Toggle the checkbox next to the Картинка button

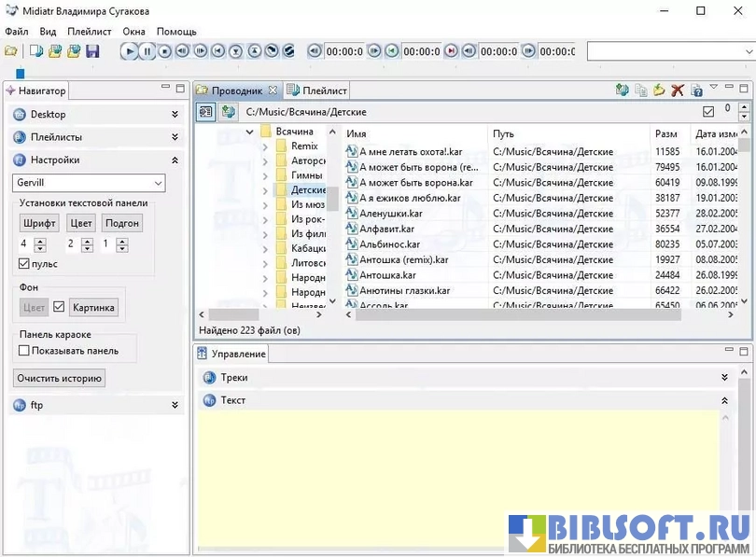[x=59, y=307]
